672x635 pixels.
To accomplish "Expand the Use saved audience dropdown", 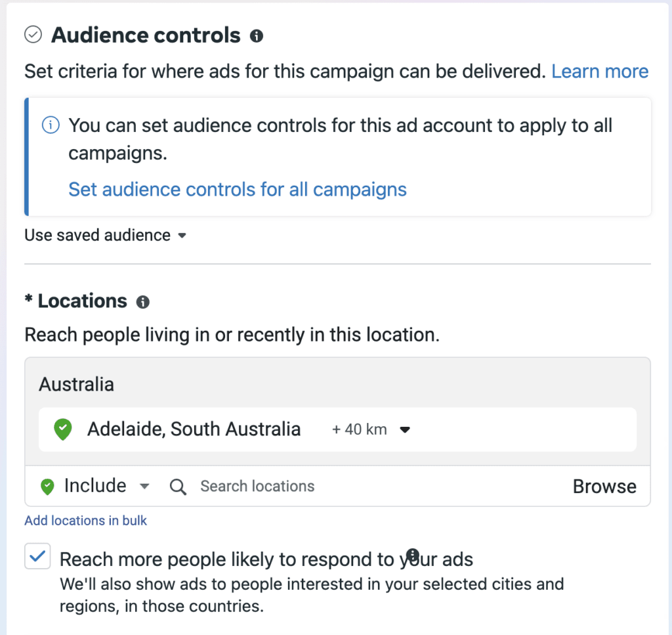I will [x=105, y=235].
